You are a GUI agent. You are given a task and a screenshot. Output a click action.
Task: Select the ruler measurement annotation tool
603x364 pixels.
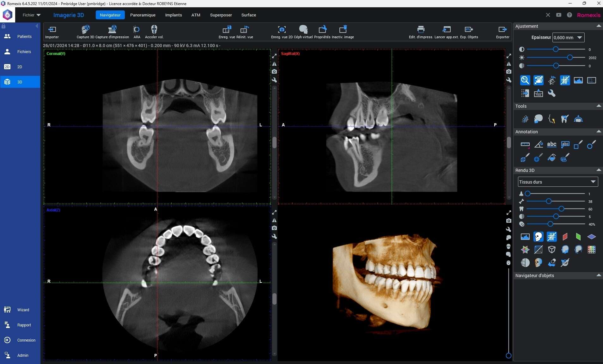[525, 145]
